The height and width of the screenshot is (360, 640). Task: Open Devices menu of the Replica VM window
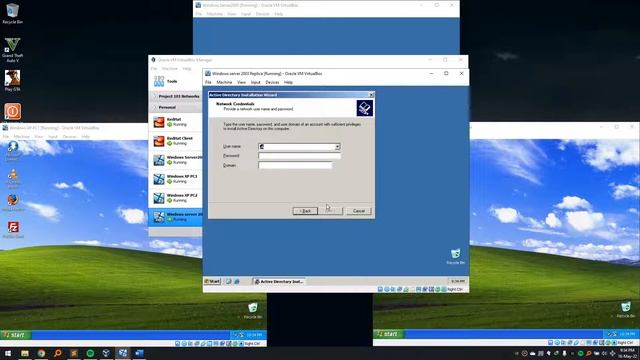[272, 82]
